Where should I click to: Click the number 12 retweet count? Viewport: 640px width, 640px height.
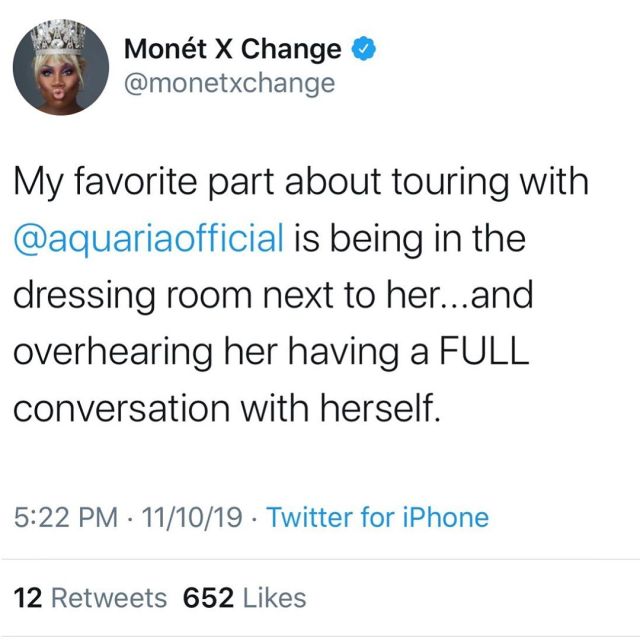pyautogui.click(x=28, y=598)
